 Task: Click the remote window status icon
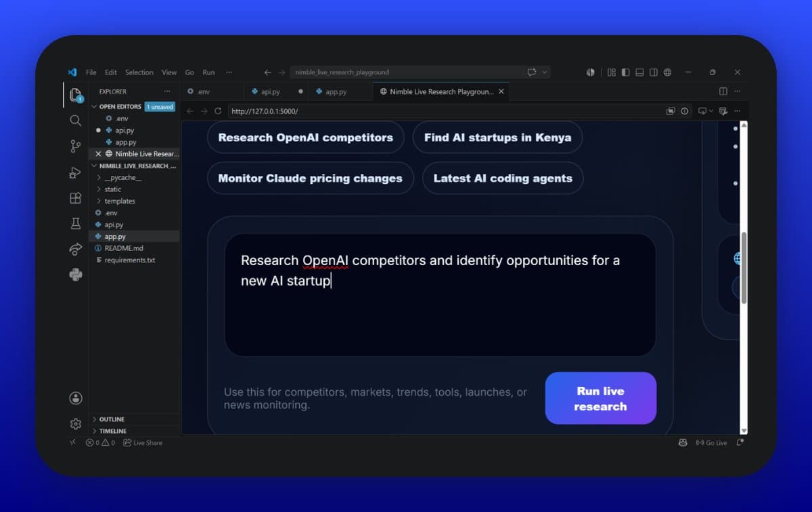point(73,442)
